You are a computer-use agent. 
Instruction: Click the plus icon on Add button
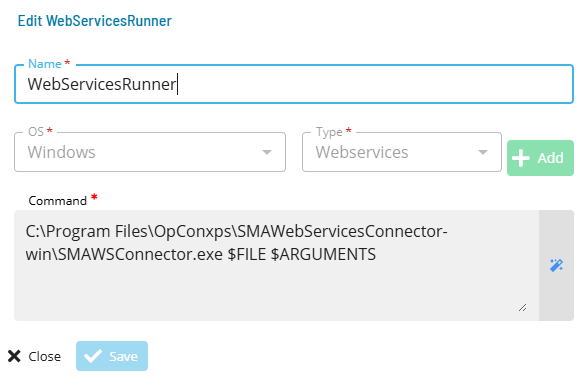click(521, 158)
